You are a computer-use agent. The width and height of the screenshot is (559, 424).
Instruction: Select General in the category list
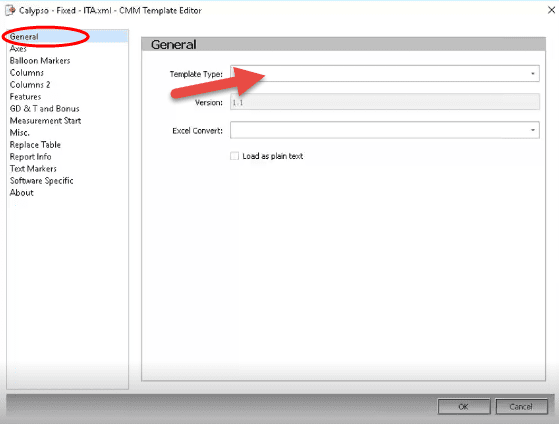(x=24, y=37)
